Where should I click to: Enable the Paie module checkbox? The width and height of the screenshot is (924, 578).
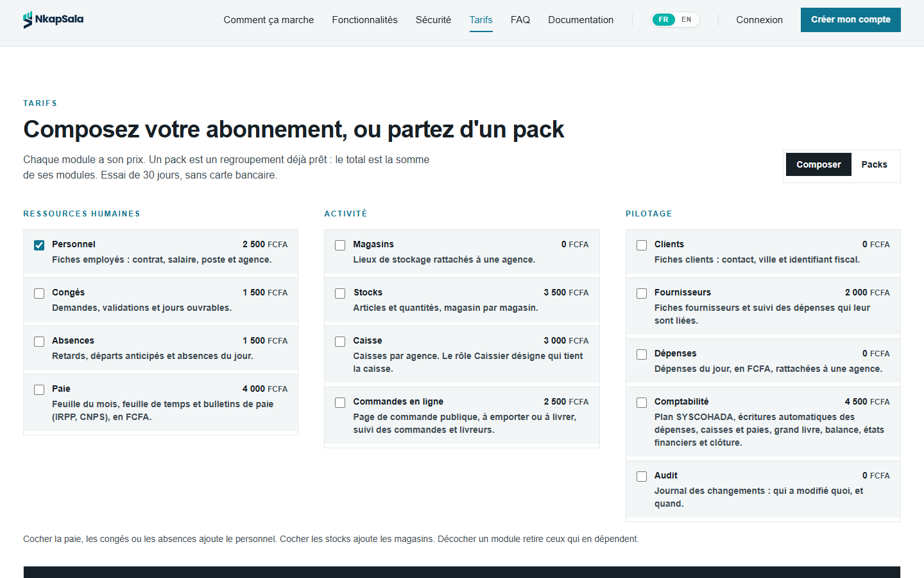39,390
